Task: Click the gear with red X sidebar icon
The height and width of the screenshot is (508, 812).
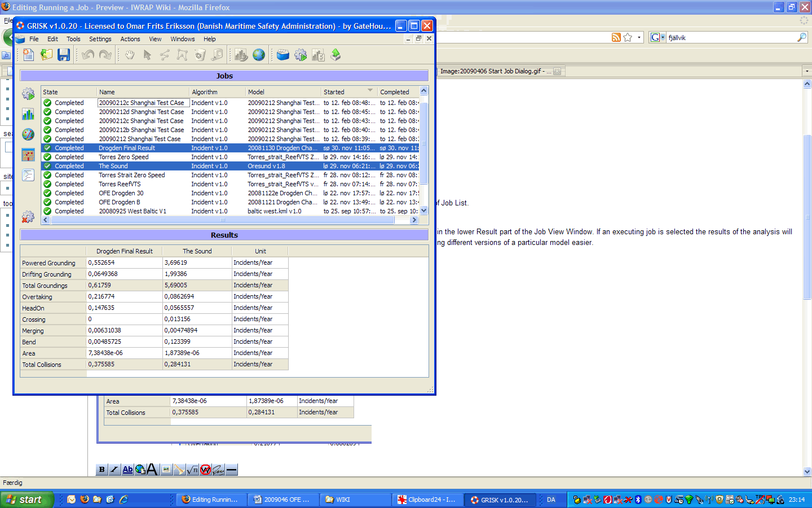Action: [28, 217]
